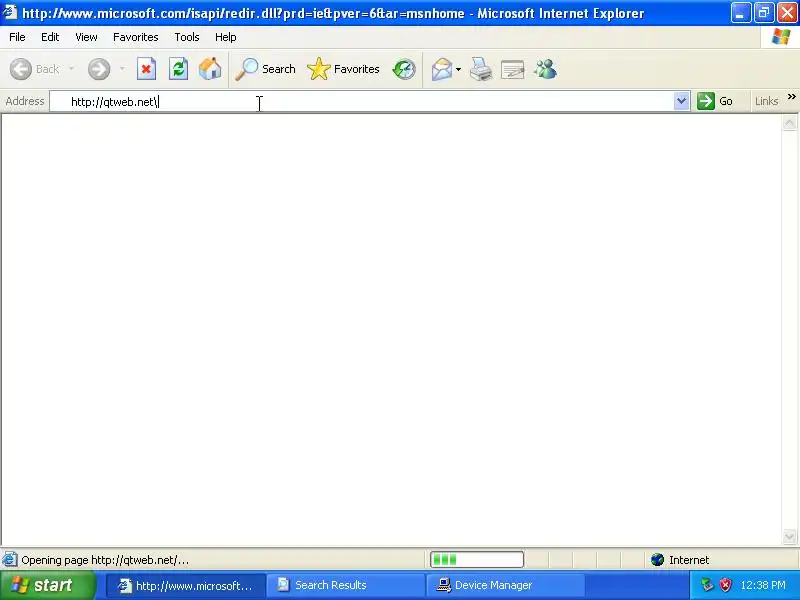Open the Favorites menu
The height and width of the screenshot is (600, 800).
[x=136, y=37]
